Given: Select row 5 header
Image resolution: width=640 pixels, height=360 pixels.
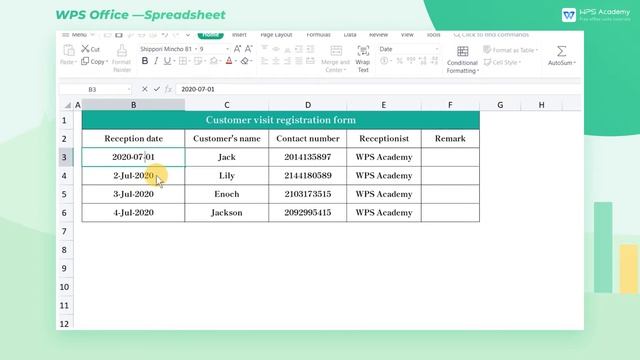Looking at the screenshot, I should 64,194.
